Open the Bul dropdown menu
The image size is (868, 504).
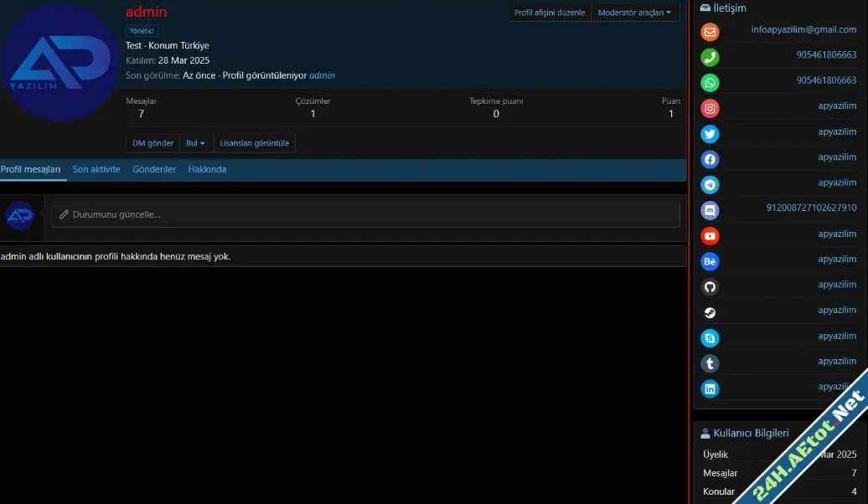196,143
